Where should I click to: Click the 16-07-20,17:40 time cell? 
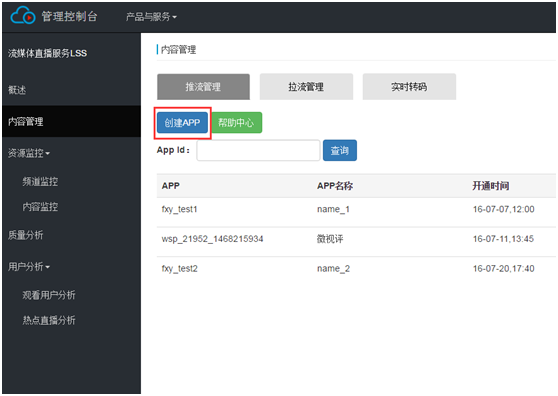tap(503, 269)
